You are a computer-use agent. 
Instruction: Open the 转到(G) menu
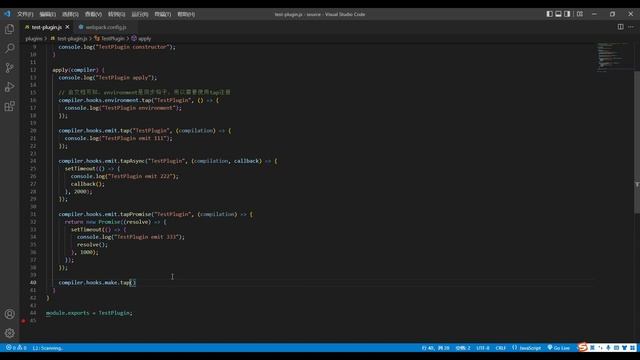coord(116,14)
